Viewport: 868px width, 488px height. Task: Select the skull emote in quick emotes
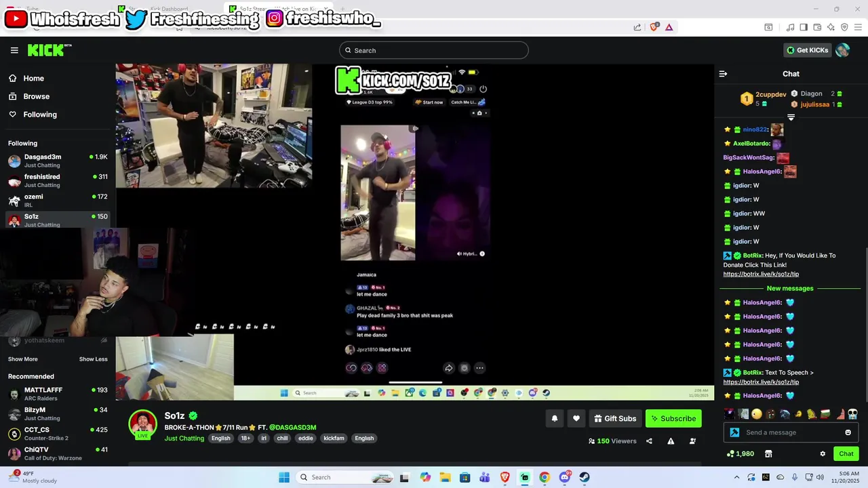tap(852, 414)
